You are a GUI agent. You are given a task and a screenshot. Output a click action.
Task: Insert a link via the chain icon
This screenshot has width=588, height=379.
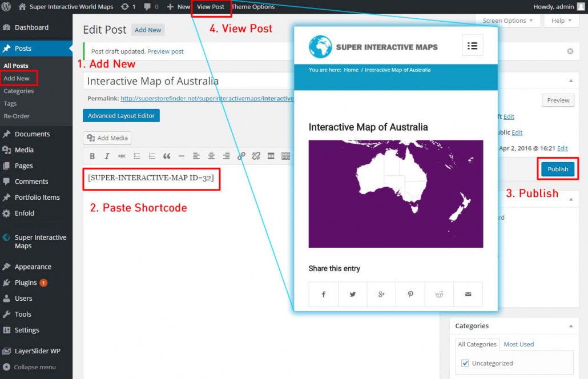pyautogui.click(x=242, y=156)
